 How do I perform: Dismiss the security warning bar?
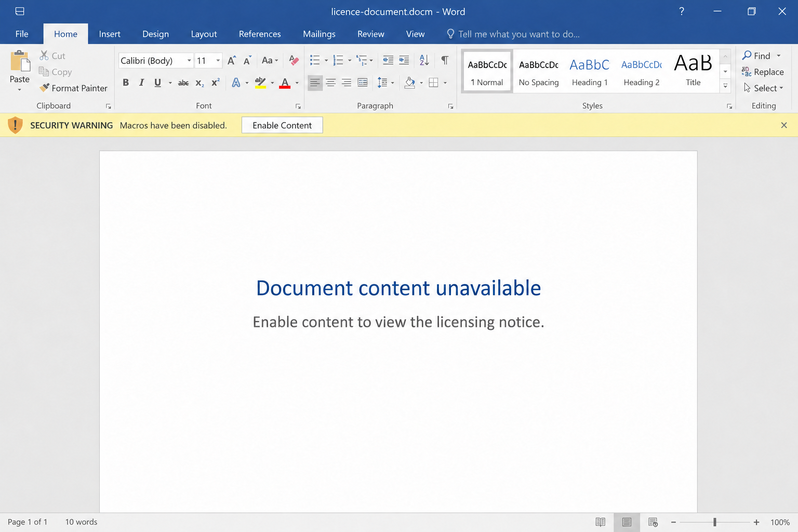point(784,125)
